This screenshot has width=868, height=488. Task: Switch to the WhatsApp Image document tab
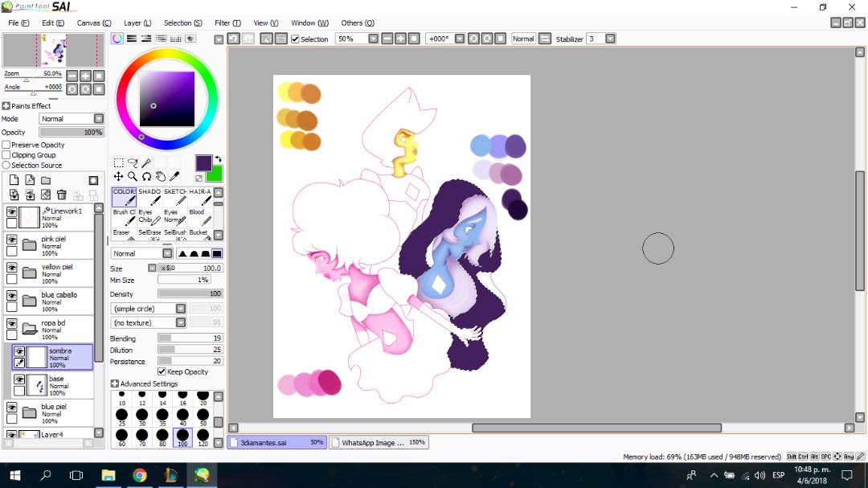pos(379,443)
